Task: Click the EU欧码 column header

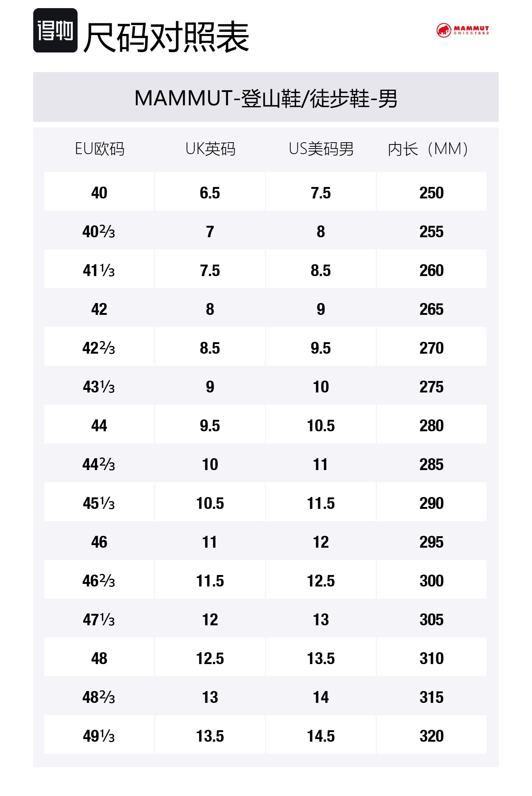Action: pyautogui.click(x=99, y=149)
